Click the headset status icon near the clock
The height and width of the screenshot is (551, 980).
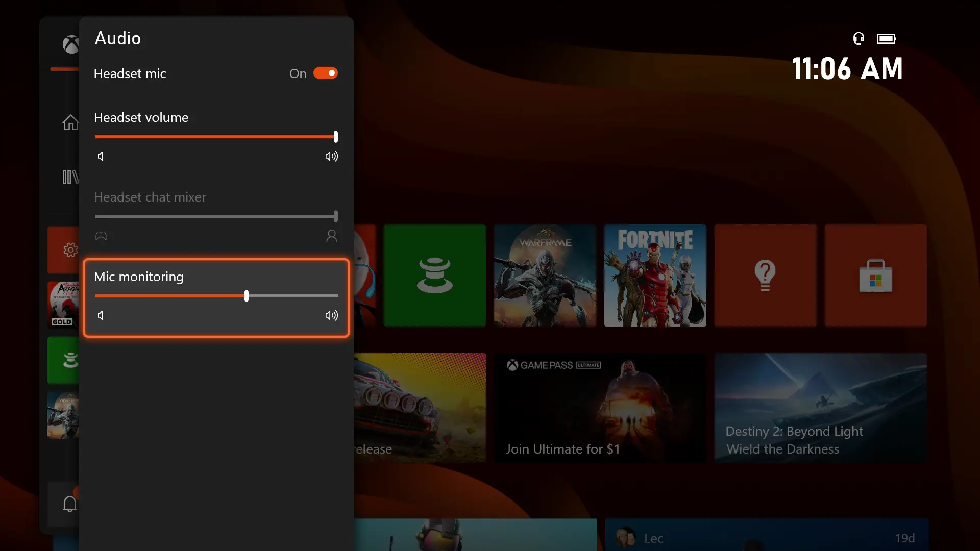pyautogui.click(x=859, y=38)
